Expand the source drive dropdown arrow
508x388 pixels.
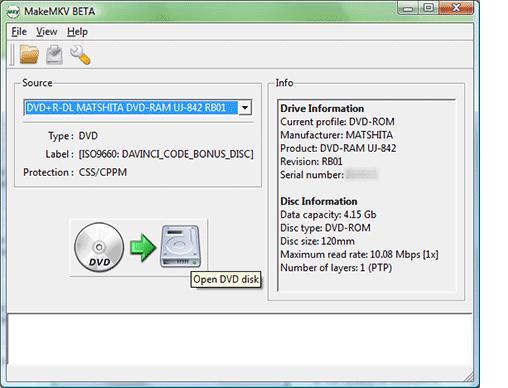tap(245, 108)
